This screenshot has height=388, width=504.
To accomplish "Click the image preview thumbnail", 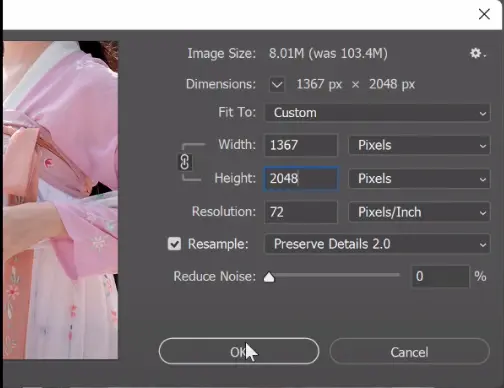I will click(x=61, y=200).
